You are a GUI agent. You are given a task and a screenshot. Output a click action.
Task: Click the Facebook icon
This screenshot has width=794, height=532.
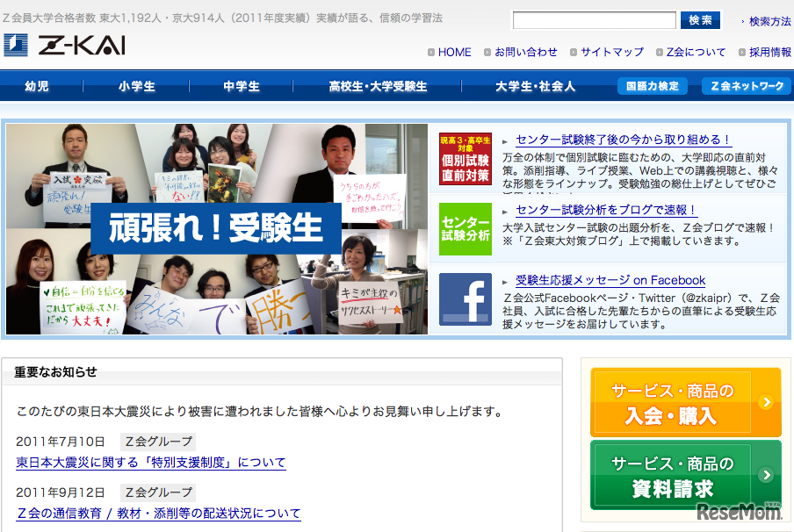point(465,299)
